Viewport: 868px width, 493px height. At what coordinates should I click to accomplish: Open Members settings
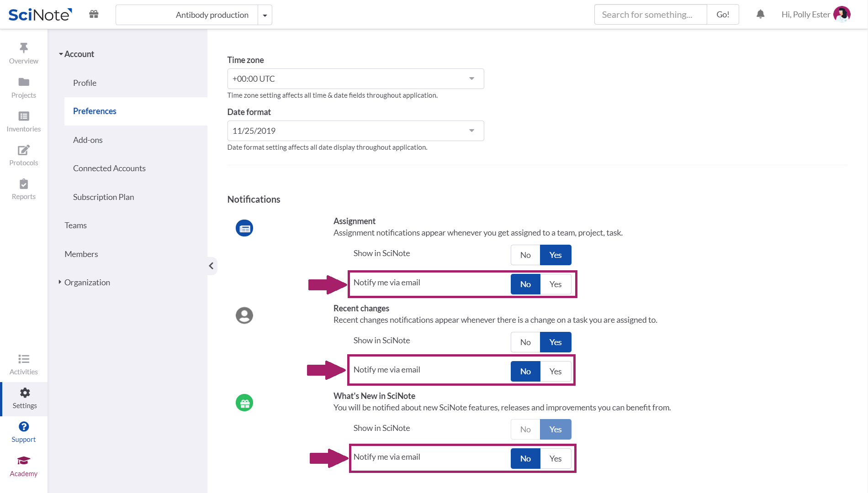coord(81,254)
